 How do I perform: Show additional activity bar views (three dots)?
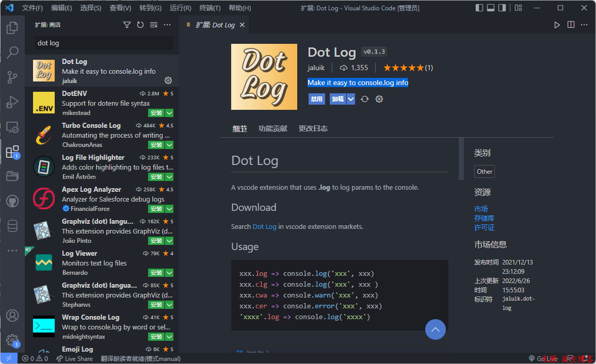pyautogui.click(x=12, y=251)
